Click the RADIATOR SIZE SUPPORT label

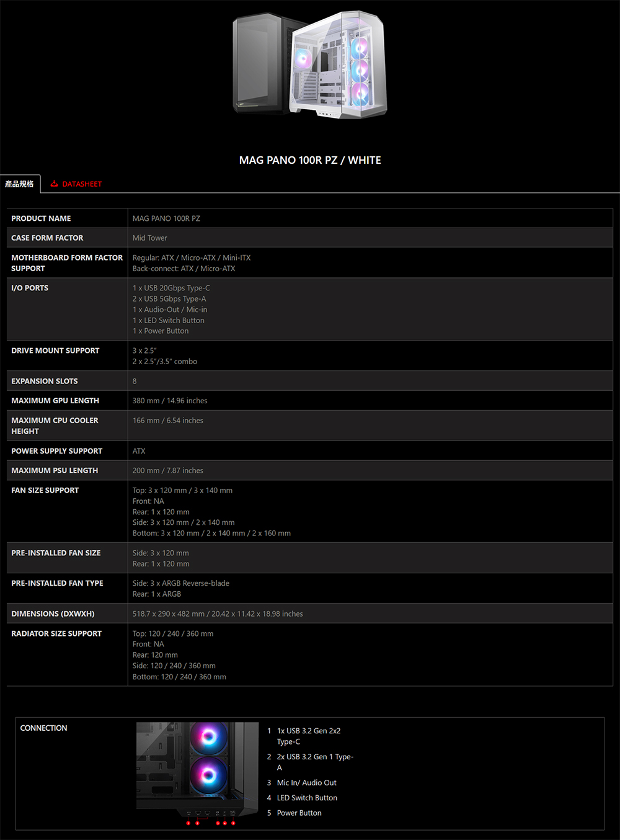(x=56, y=634)
